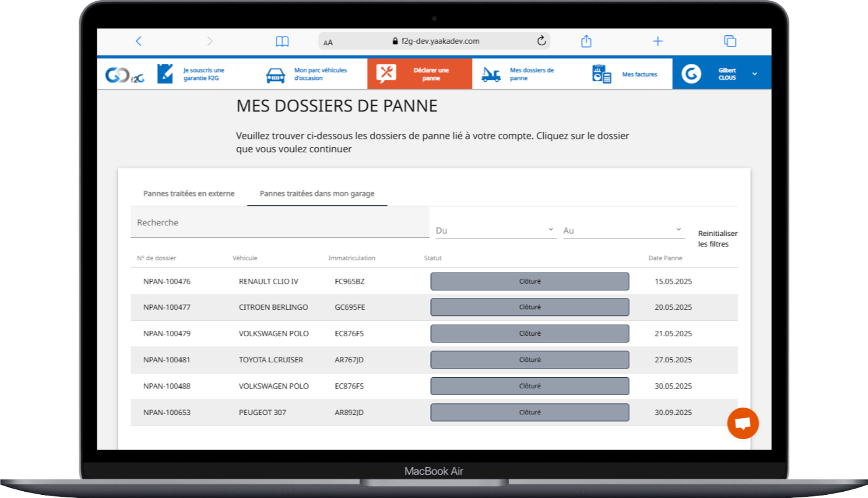This screenshot has width=868, height=498.
Task: Click Clôturé status for NPAN-100476
Action: [529, 281]
